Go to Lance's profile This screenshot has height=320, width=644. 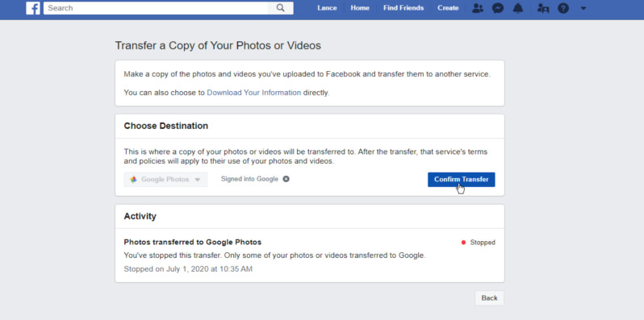click(x=327, y=8)
